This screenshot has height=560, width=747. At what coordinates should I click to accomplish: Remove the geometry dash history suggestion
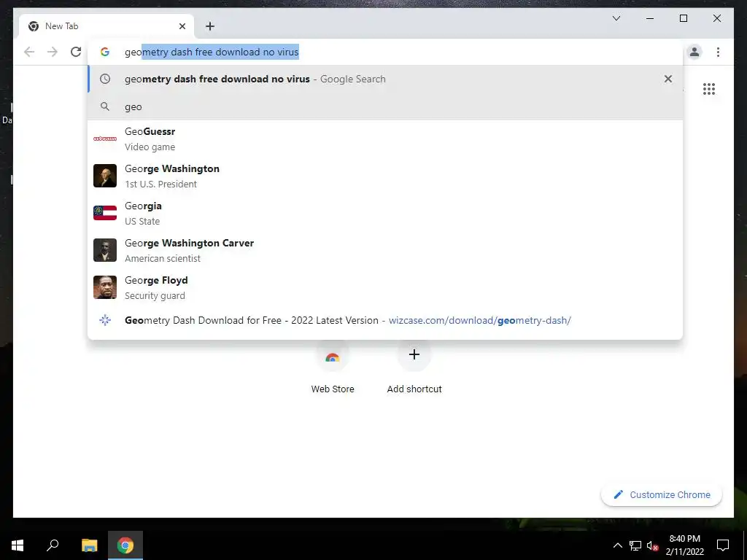point(668,79)
